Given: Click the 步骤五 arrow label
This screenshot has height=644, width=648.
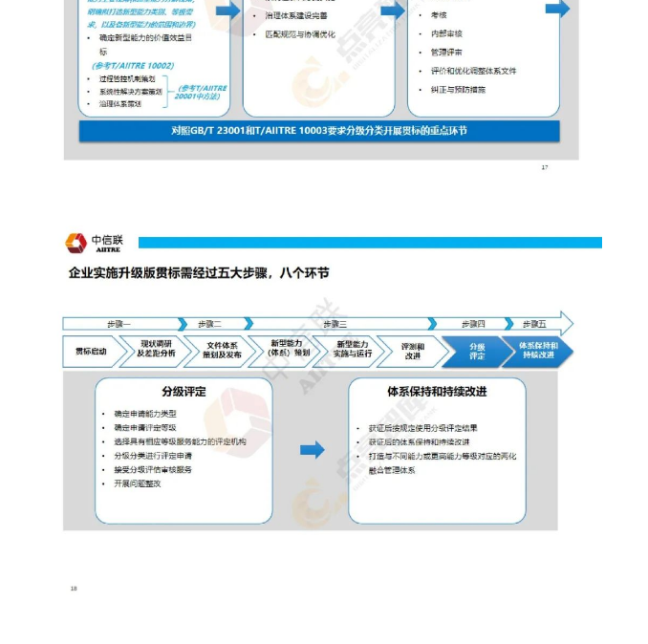Looking at the screenshot, I should [x=536, y=324].
